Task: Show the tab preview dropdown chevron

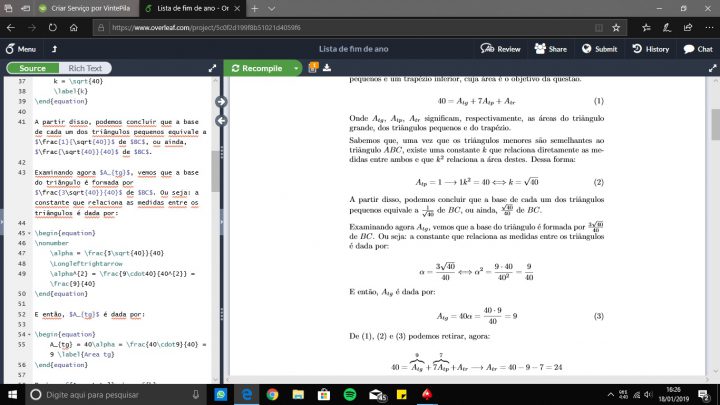Action: 271,8
